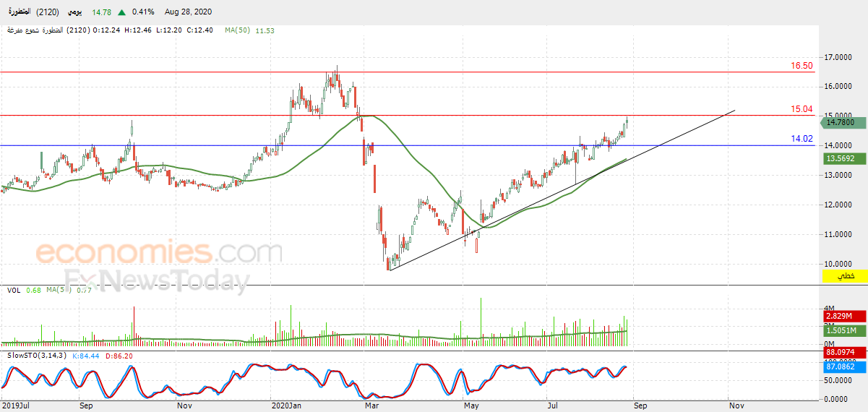868x412 pixels.
Task: Click the 16.50 resistance level label
Action: click(802, 66)
